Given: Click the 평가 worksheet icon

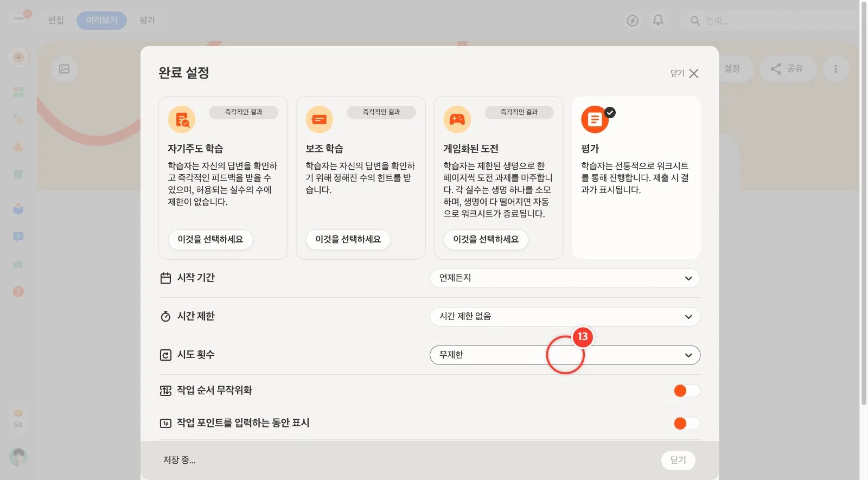Looking at the screenshot, I should point(595,119).
